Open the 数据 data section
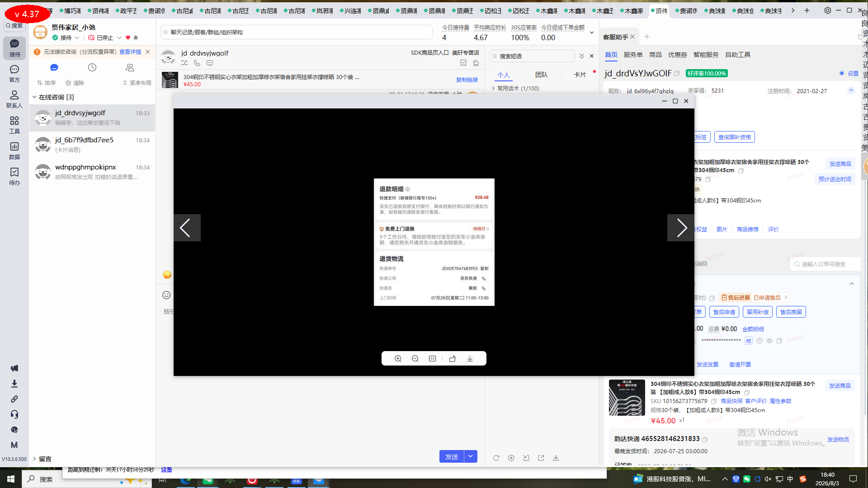The height and width of the screenshot is (488, 868). coord(14,151)
